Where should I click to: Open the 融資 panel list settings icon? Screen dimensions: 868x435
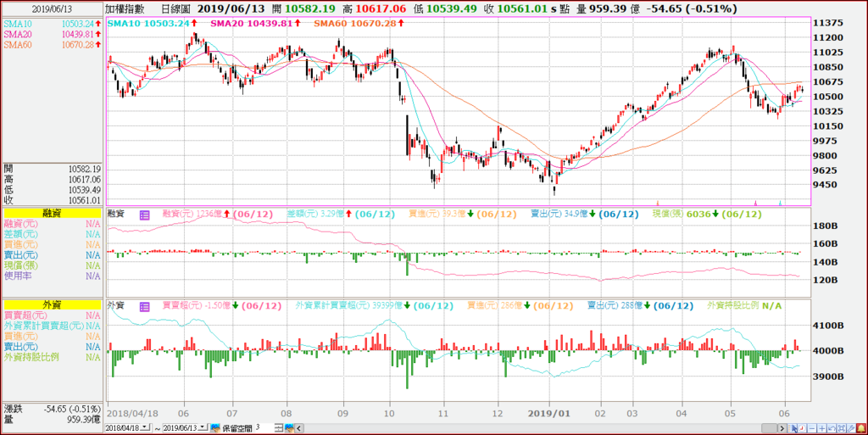[x=144, y=215]
